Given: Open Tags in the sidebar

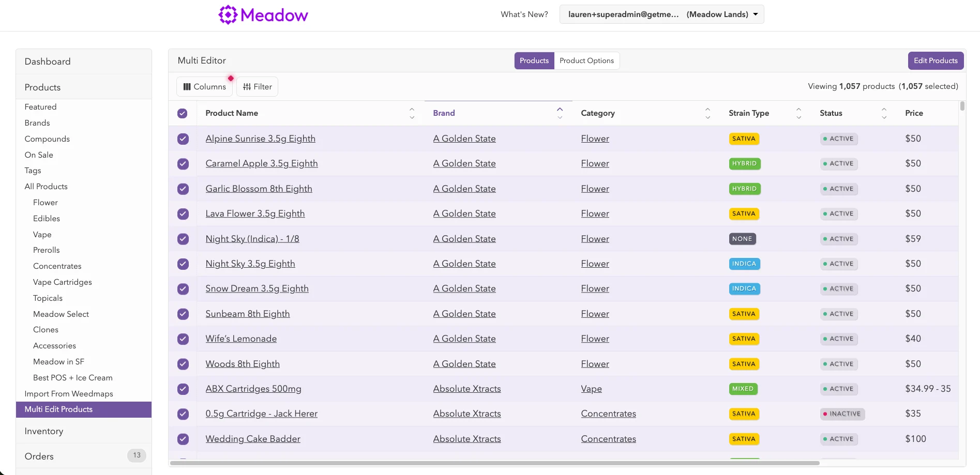Looking at the screenshot, I should click(x=33, y=171).
